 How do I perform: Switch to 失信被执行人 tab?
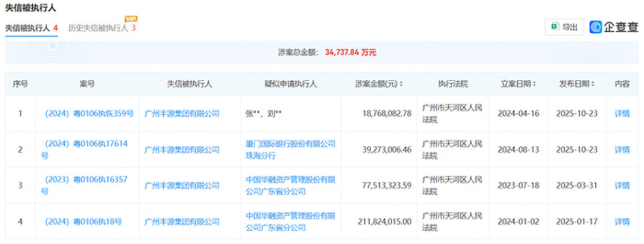pyautogui.click(x=32, y=28)
